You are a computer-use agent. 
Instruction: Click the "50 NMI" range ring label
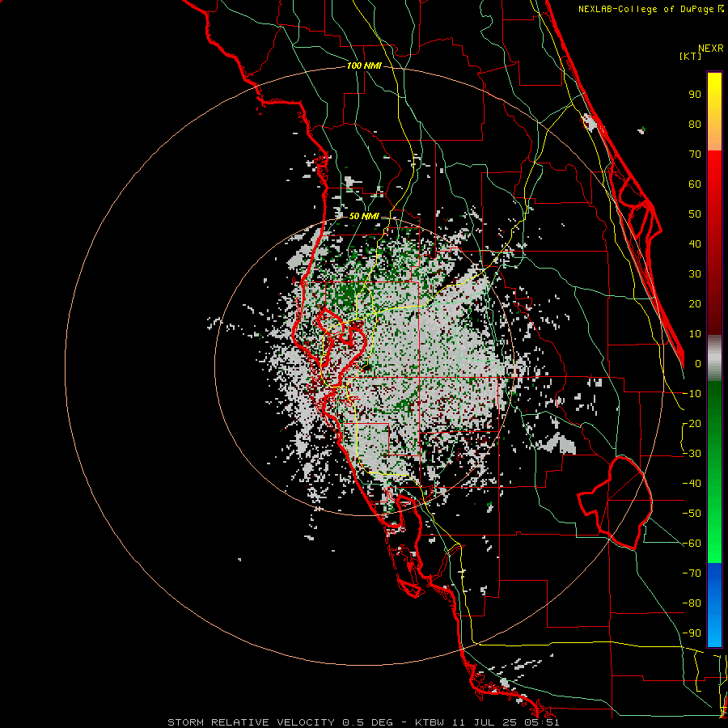(364, 216)
